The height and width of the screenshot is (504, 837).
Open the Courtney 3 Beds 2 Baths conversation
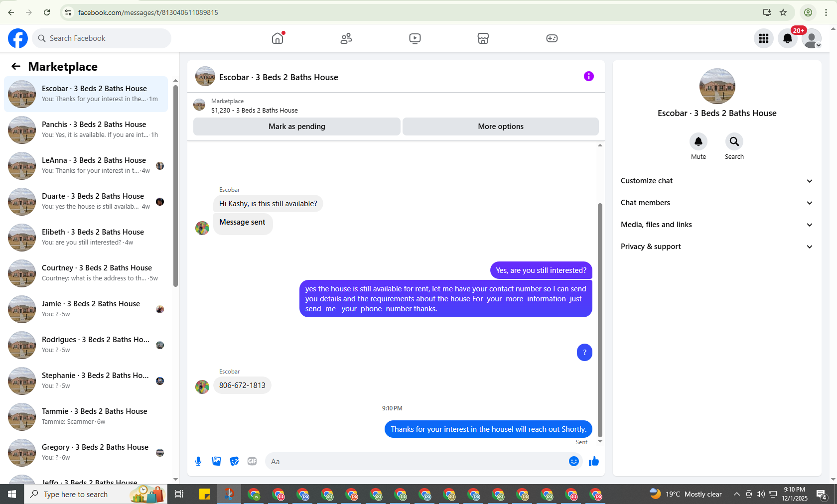(x=86, y=273)
